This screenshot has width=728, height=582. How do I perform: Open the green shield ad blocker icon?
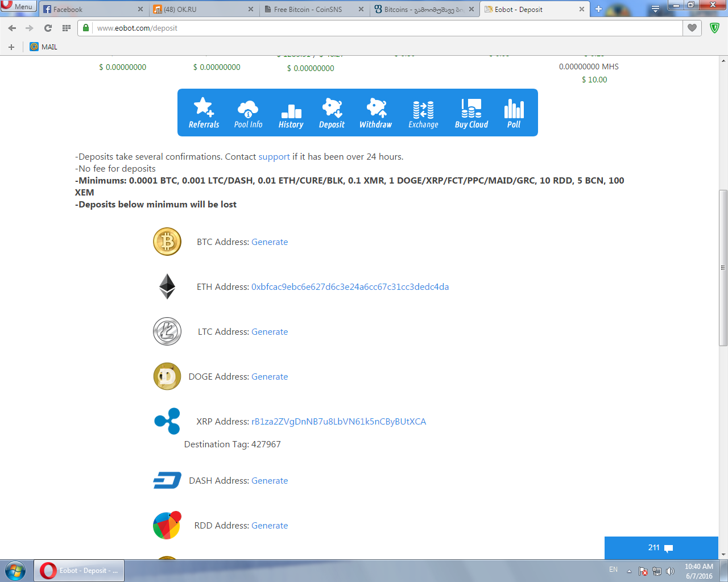715,28
